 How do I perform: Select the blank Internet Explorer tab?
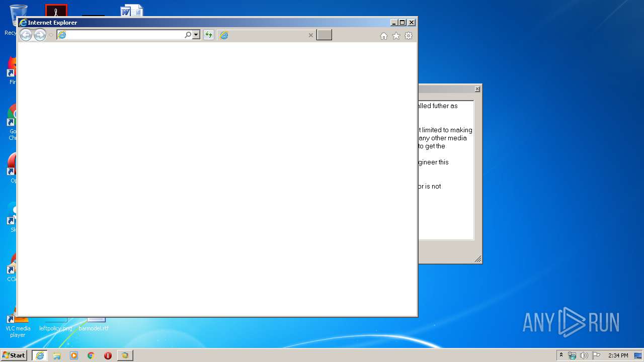[267, 35]
